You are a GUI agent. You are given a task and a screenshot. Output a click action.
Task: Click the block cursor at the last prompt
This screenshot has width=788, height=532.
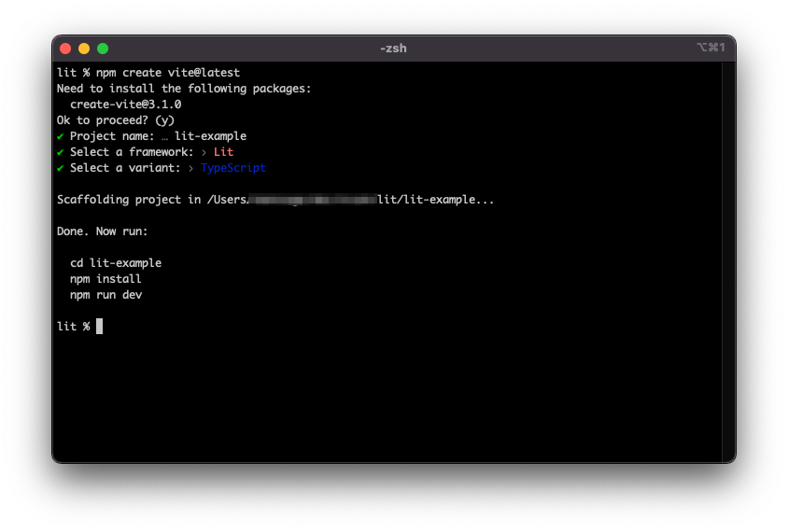[100, 327]
